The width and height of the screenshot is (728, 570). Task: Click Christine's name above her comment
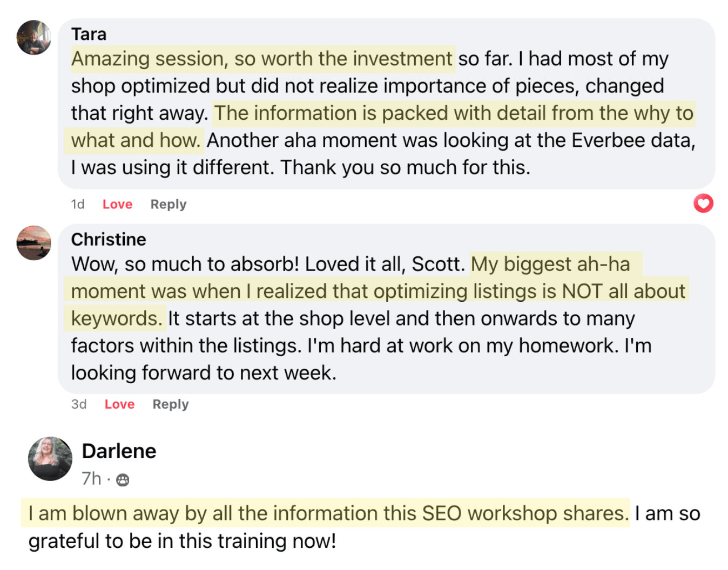[109, 239]
